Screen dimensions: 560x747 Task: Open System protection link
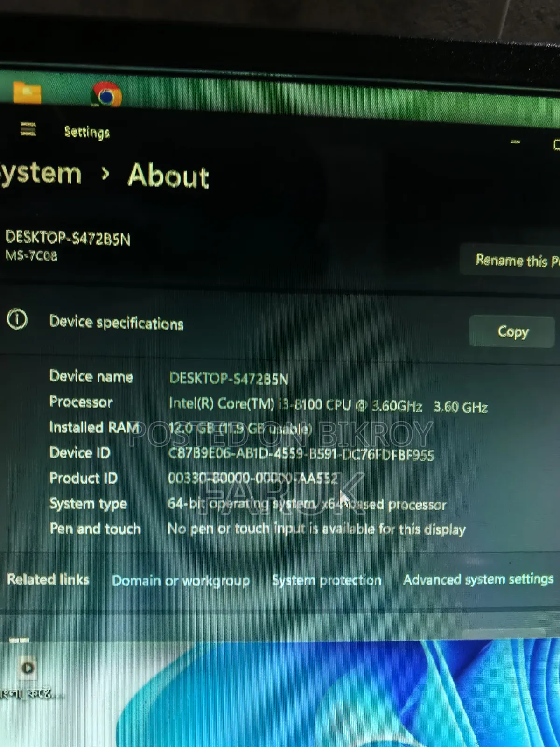(x=327, y=580)
